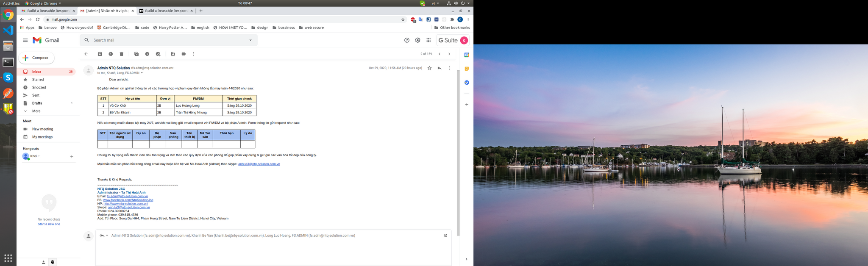Open the Labels icon in the toolbar
Viewport: 868px width, 266px height.
coord(184,54)
